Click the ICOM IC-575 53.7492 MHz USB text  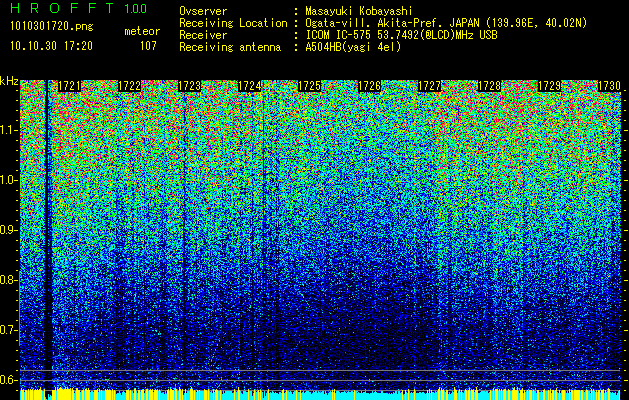[401, 35]
